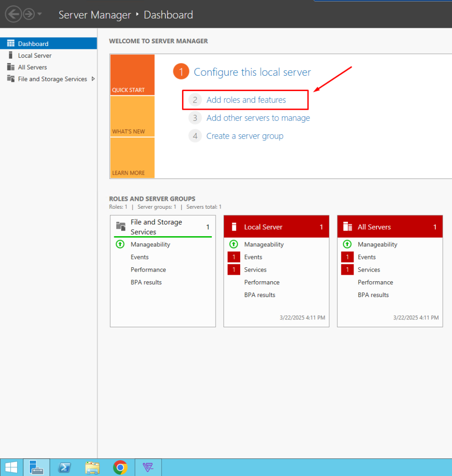Open the All Servers tile header
Viewport: 452px width, 476px height.
(390, 227)
